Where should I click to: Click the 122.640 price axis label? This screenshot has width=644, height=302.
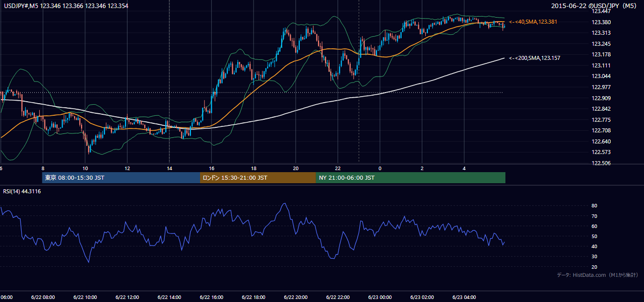tap(601, 141)
